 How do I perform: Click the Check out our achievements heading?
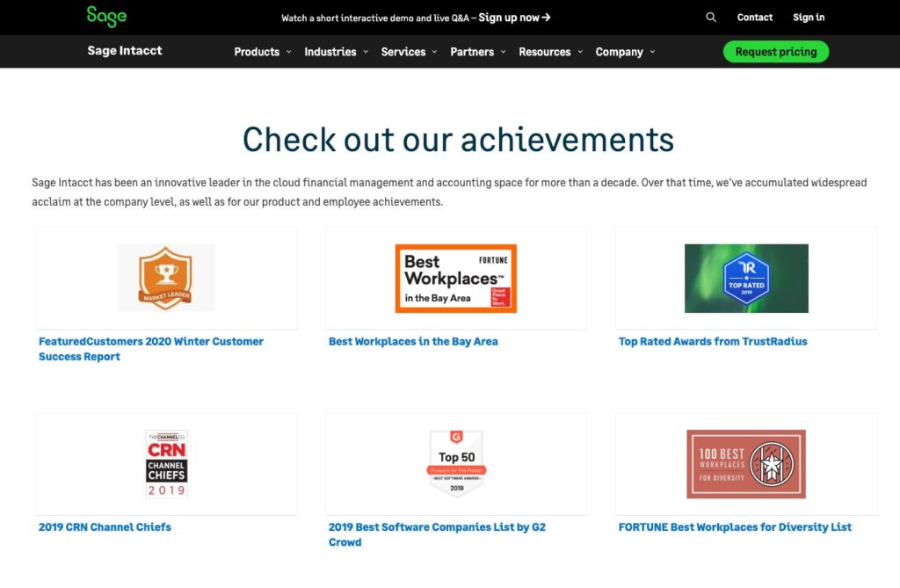coord(458,140)
